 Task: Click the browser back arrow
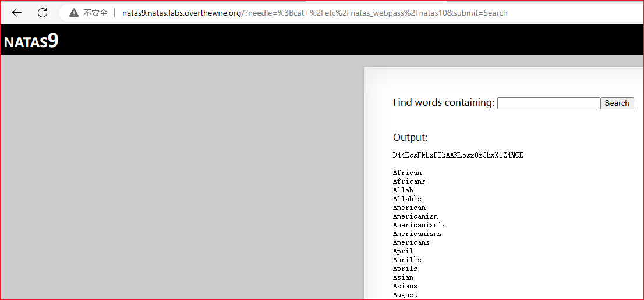[17, 13]
